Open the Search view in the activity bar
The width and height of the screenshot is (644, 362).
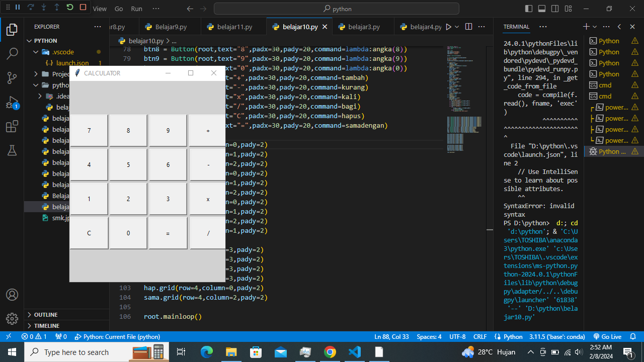pyautogui.click(x=12, y=53)
